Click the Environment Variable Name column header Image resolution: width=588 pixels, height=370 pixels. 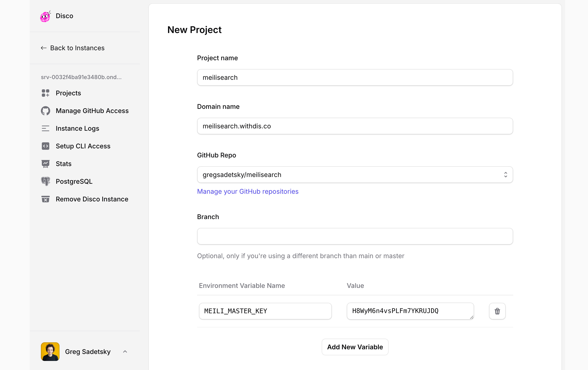click(x=242, y=286)
